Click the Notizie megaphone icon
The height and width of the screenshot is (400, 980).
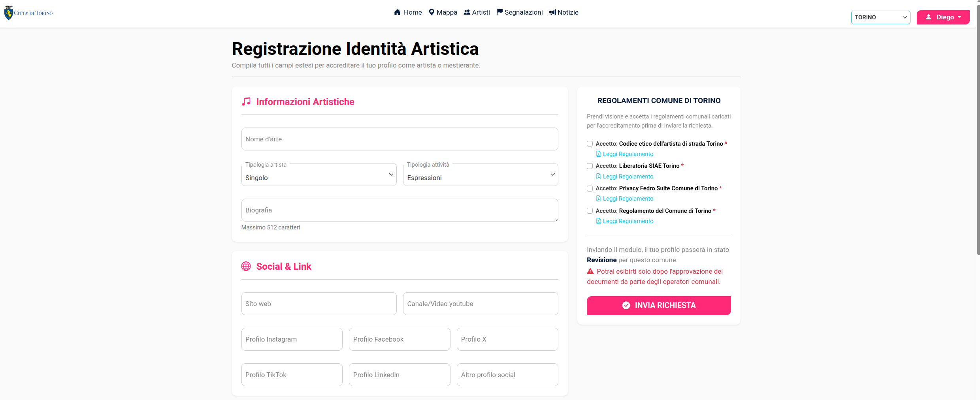click(552, 12)
